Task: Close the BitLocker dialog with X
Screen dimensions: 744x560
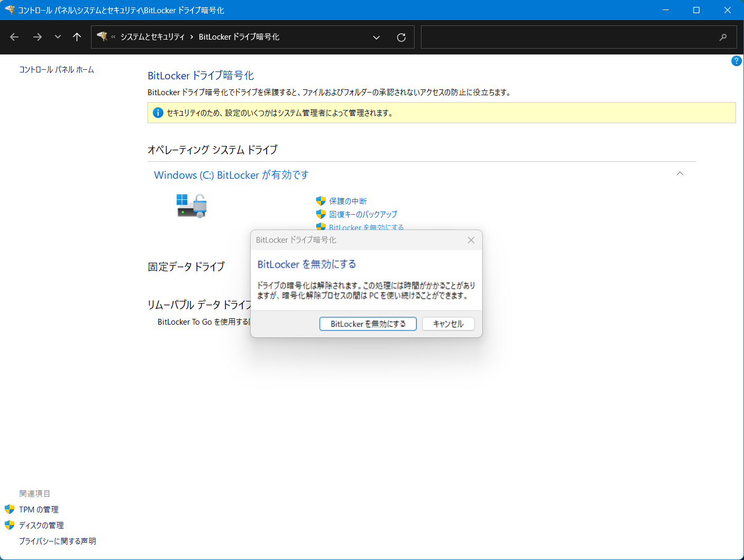Action: coord(471,240)
